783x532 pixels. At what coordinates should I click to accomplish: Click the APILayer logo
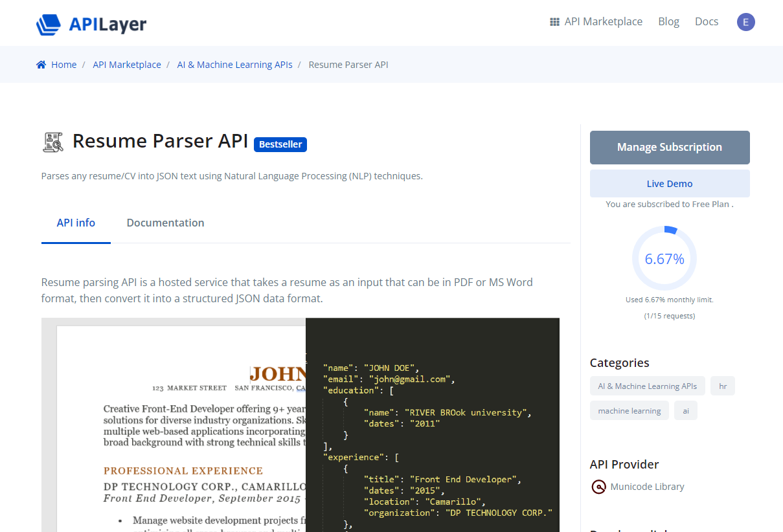tap(91, 25)
